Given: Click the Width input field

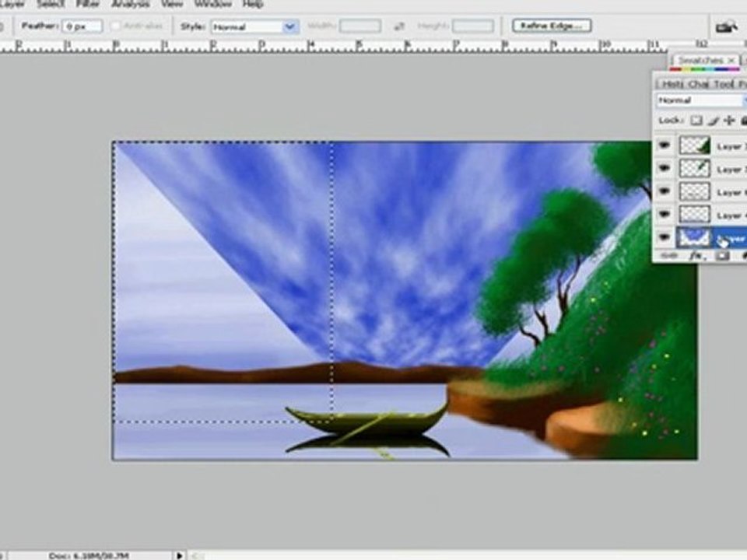Looking at the screenshot, I should 360,26.
